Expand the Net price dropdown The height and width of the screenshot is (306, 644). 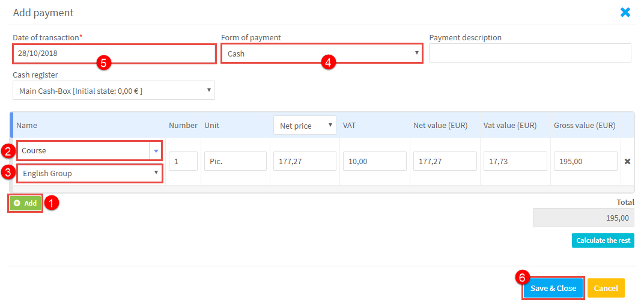point(304,126)
